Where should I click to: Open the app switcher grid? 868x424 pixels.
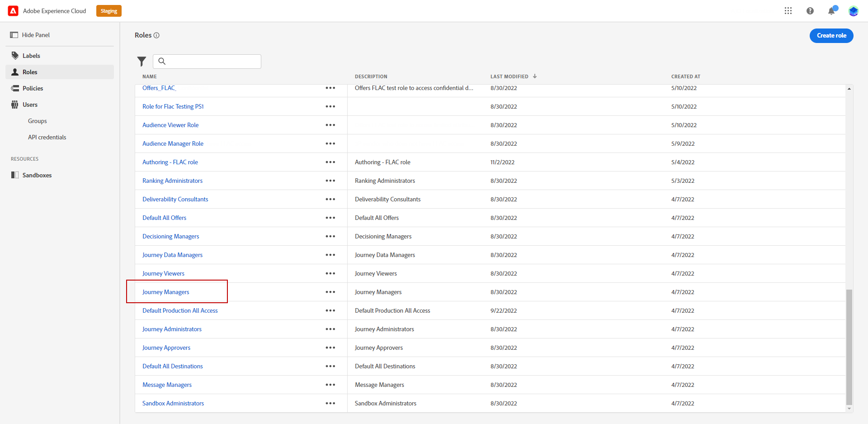click(x=788, y=11)
